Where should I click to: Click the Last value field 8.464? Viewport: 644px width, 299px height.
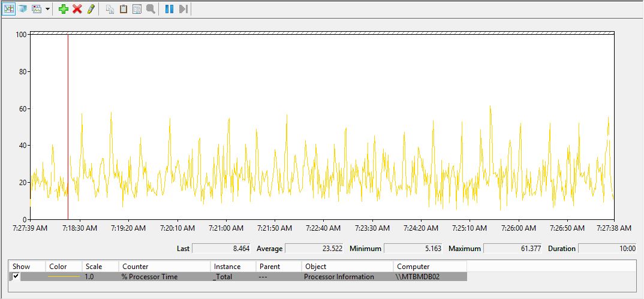pyautogui.click(x=221, y=249)
